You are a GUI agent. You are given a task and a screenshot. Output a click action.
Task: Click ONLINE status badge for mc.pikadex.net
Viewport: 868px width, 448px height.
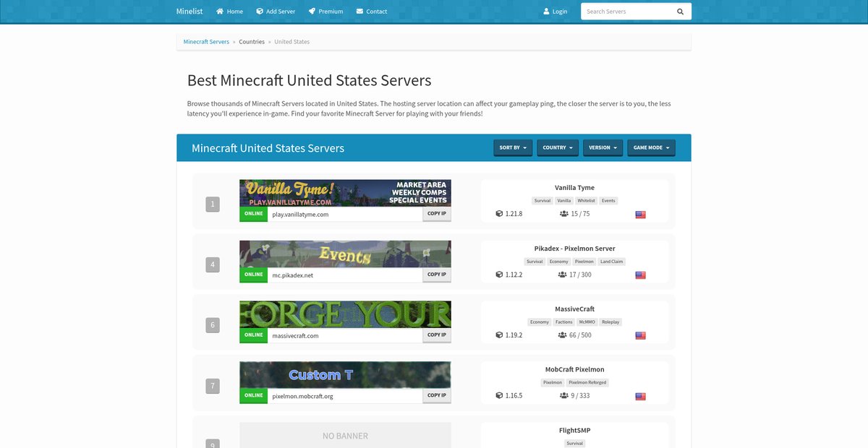click(254, 275)
